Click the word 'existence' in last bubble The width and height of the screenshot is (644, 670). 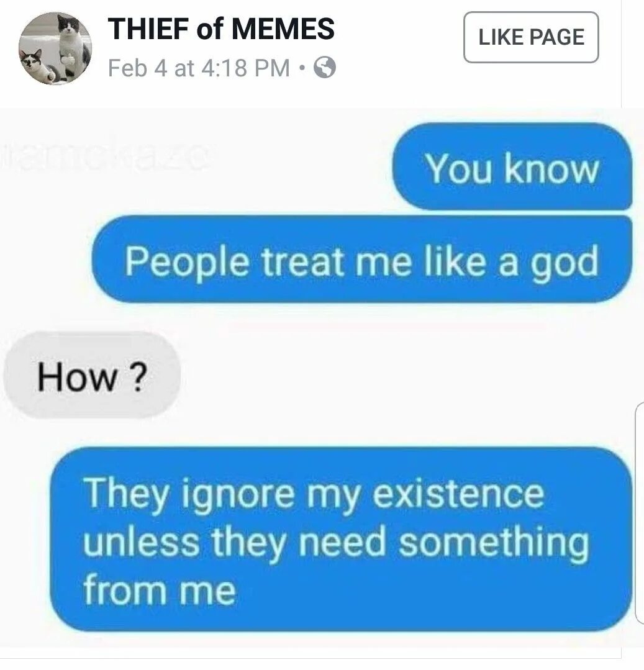458,494
